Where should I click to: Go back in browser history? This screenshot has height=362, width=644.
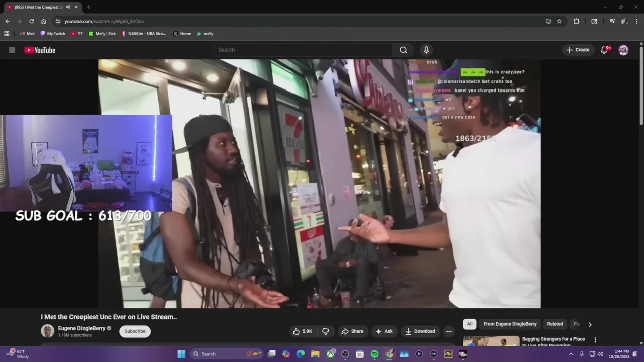(x=7, y=21)
